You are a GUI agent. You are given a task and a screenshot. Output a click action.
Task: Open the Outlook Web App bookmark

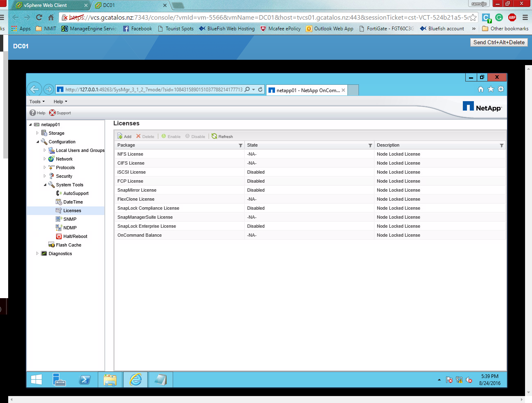[330, 29]
